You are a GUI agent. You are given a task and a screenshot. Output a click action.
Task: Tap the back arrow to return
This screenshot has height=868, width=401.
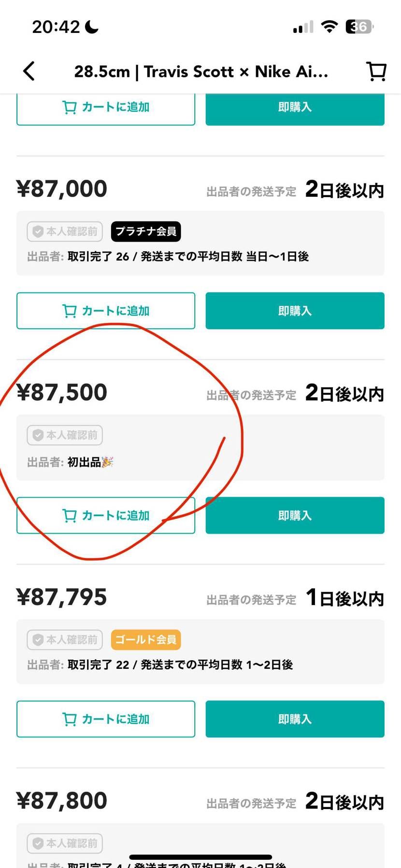pyautogui.click(x=29, y=71)
